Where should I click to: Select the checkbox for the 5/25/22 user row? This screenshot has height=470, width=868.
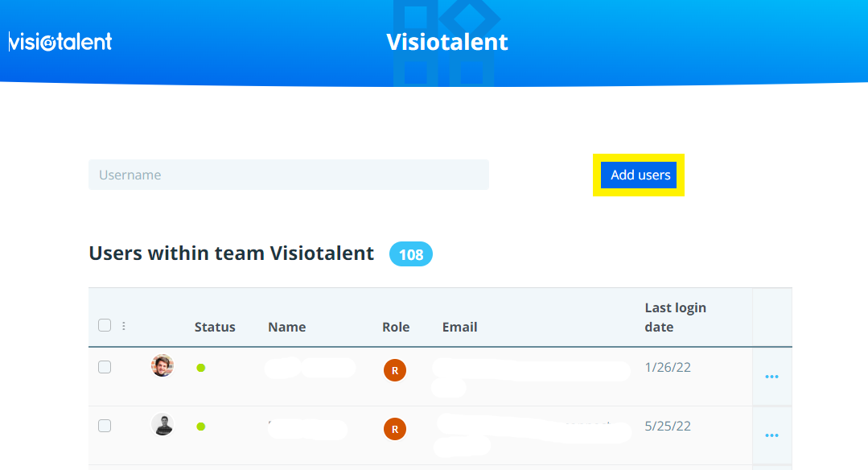105,426
